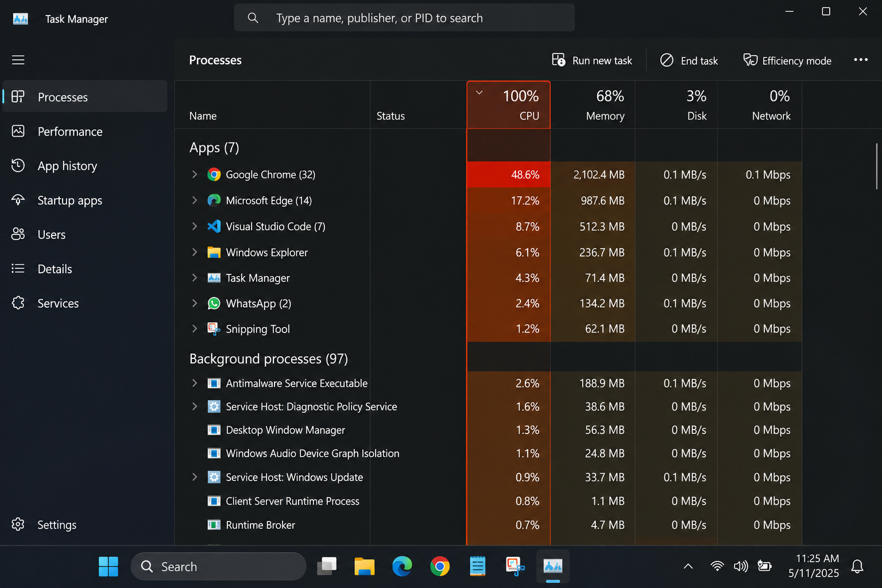
Task: Open the notification bell in system tray
Action: [x=857, y=567]
